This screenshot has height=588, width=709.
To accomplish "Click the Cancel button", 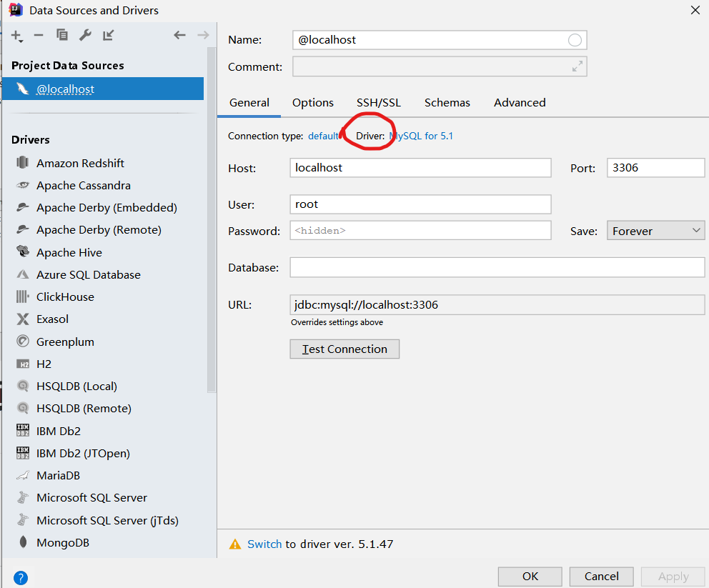I will (x=601, y=577).
